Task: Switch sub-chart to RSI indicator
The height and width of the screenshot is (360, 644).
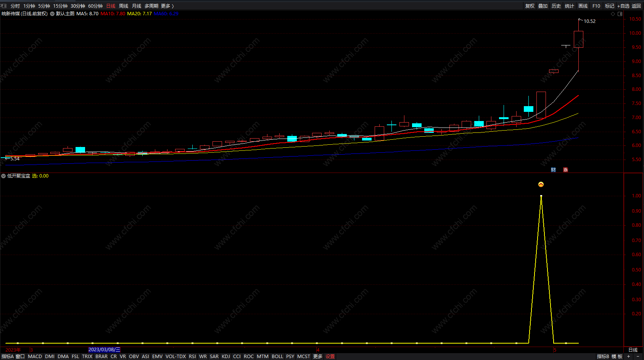Action: tap(192, 357)
